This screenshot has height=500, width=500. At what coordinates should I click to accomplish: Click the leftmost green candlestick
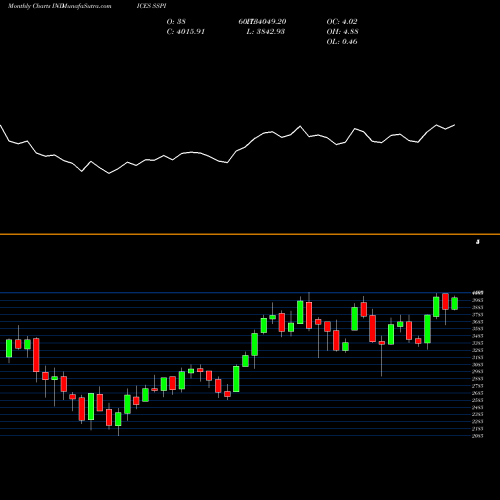pyautogui.click(x=9, y=348)
